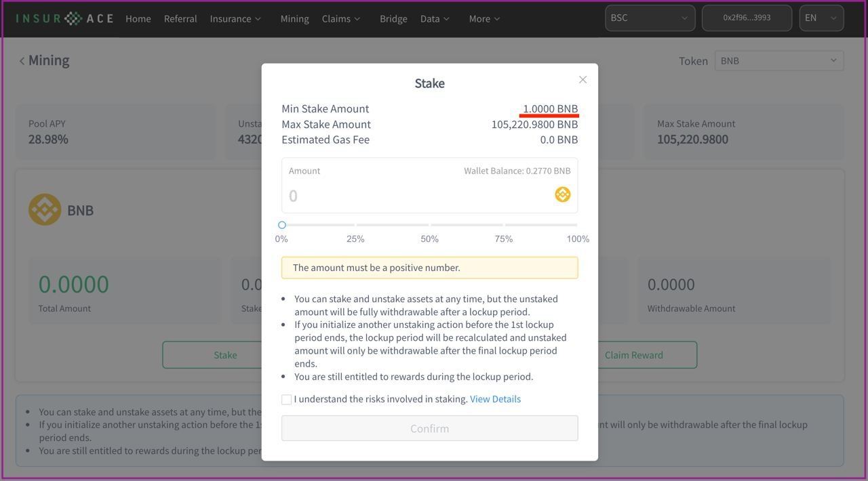Go back using the Mining back arrow
This screenshot has height=481, width=868.
(x=22, y=61)
